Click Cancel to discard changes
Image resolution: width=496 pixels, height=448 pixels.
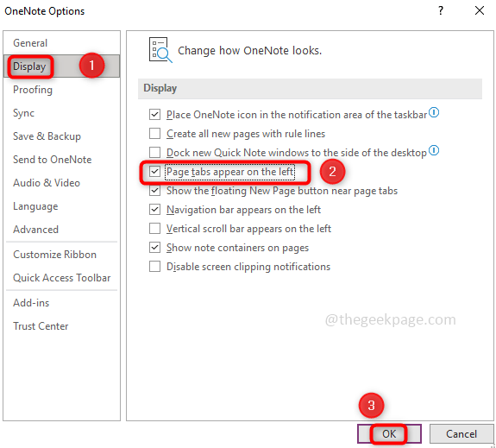(x=461, y=433)
